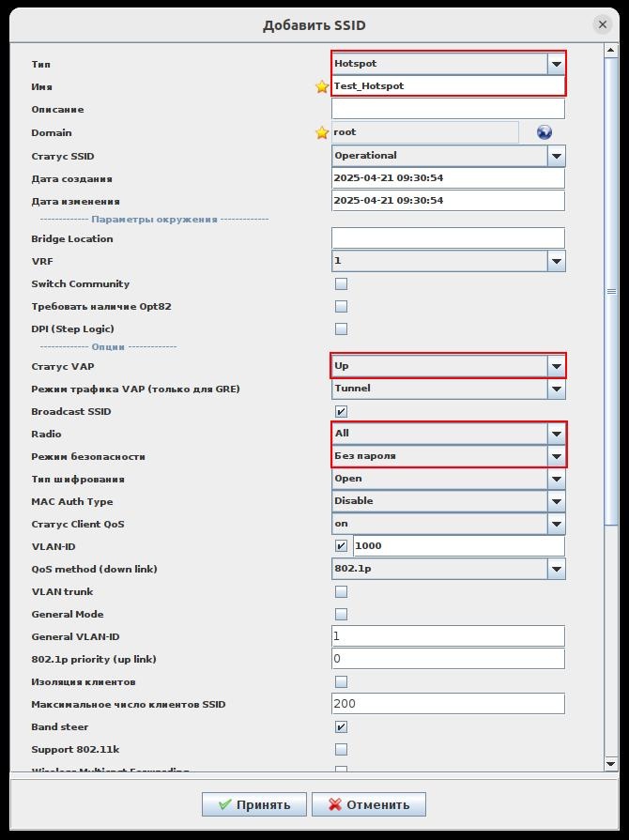The height and width of the screenshot is (840, 629).
Task: Open the Тип dropdown showing Hotspot
Action: pyautogui.click(x=449, y=64)
